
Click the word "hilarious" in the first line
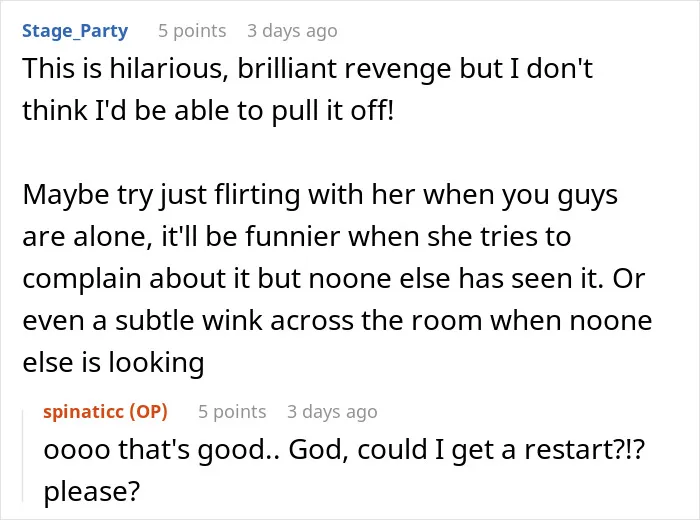coord(169,69)
